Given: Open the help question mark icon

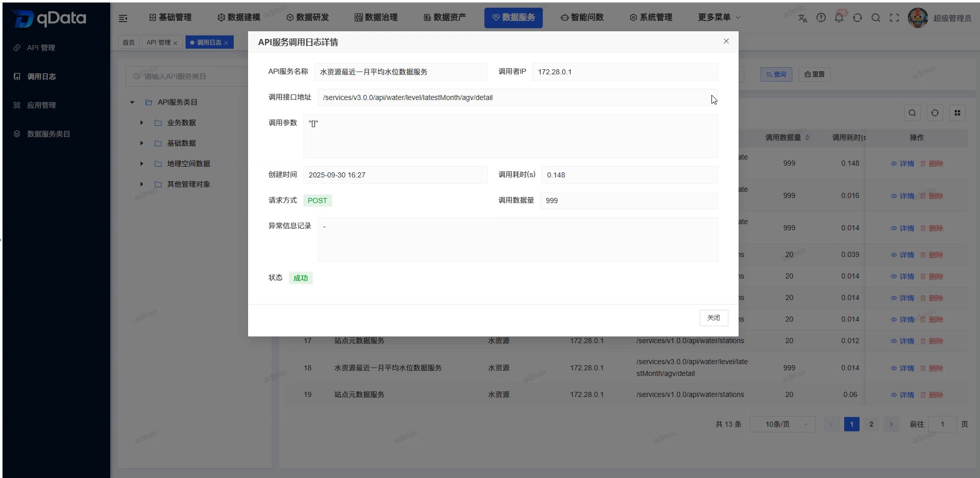Looking at the screenshot, I should 821,18.
